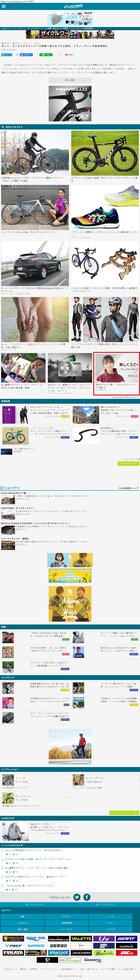140x980 pixels.
Task: Save article with the Pocket button
Action: point(69,55)
